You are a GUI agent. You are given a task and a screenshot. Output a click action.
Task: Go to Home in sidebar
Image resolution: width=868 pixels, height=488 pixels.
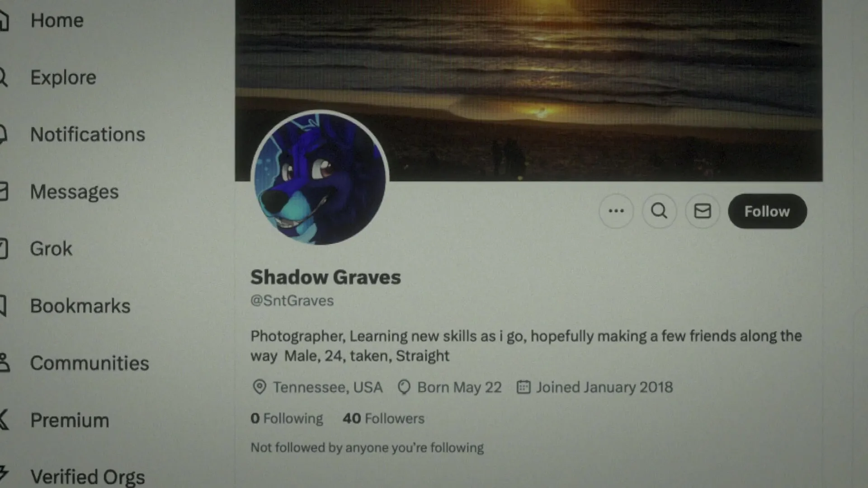coord(57,20)
